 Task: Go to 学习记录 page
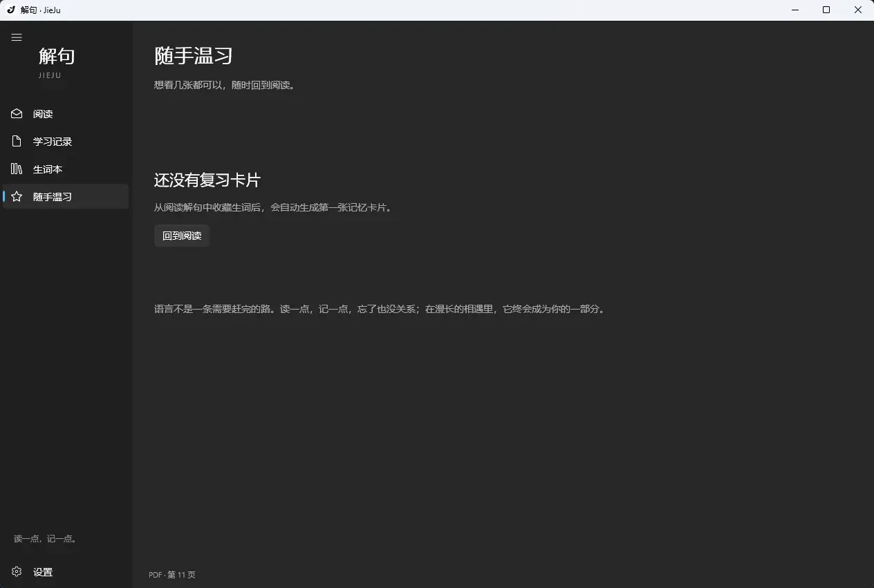66,141
